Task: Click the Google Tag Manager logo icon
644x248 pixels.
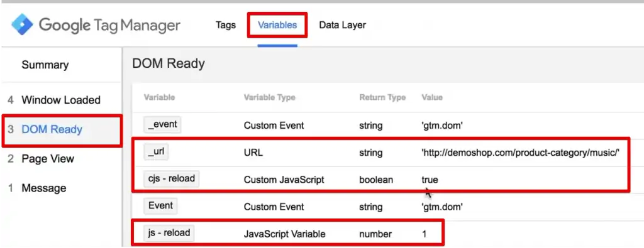Action: 22,25
